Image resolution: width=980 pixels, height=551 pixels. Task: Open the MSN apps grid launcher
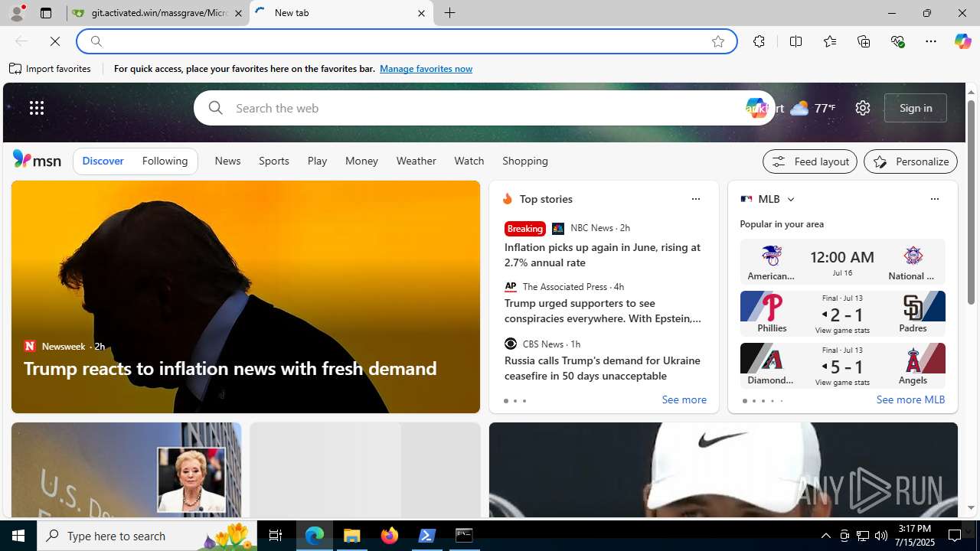click(x=37, y=108)
